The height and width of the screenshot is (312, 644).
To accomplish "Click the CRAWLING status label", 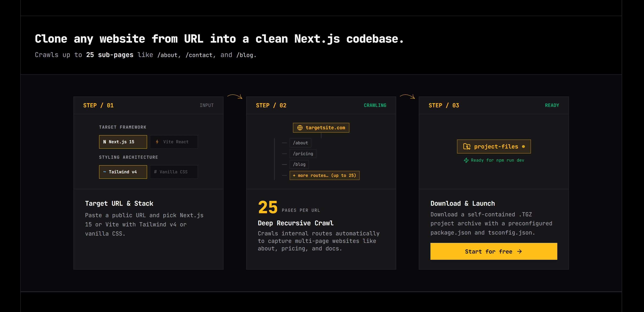I will (x=375, y=105).
